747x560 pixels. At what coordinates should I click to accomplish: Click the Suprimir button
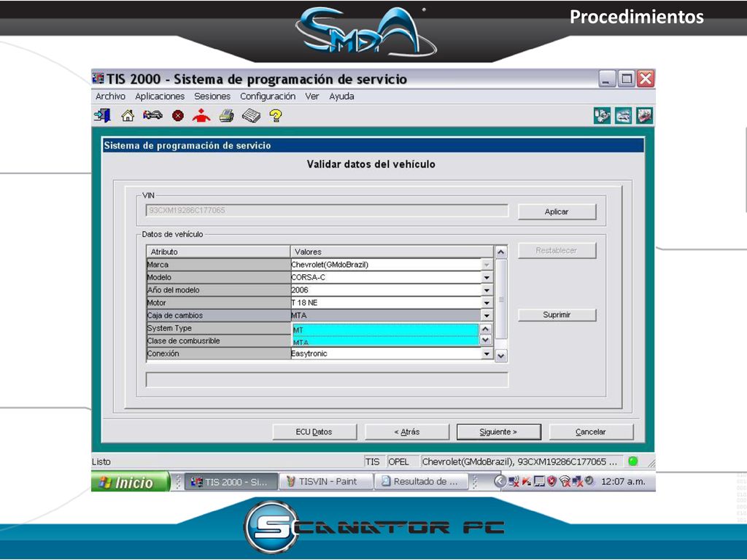(x=557, y=315)
